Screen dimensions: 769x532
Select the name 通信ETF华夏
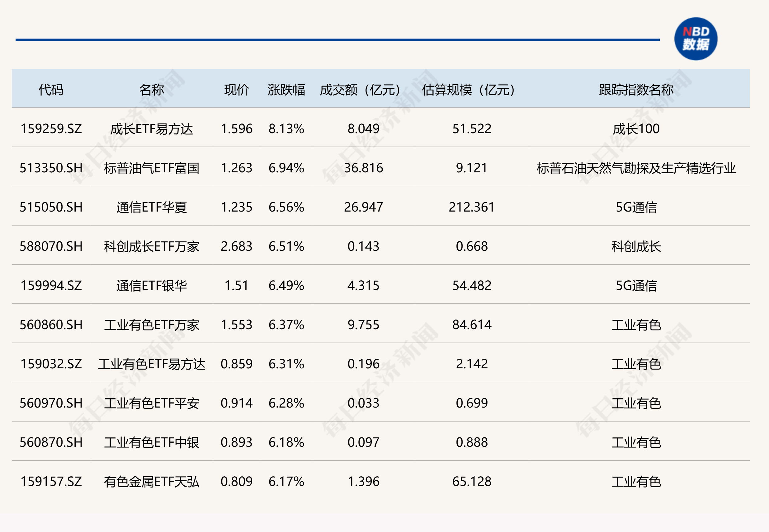pos(151,207)
